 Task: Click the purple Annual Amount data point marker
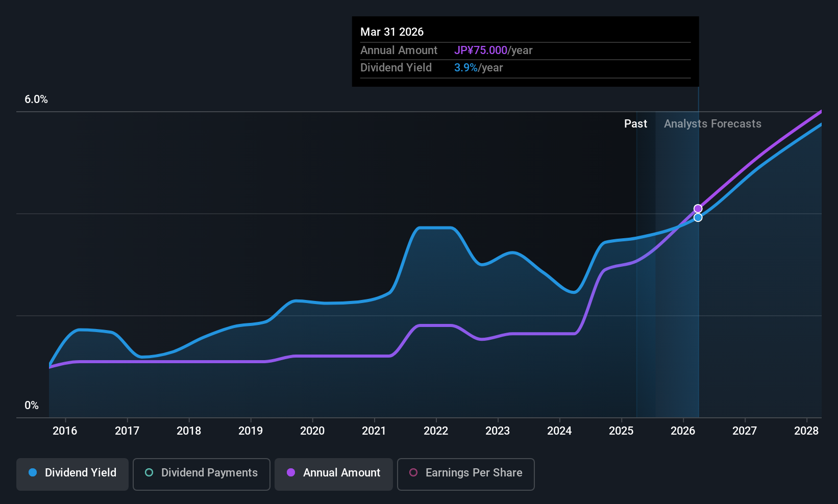coord(698,209)
